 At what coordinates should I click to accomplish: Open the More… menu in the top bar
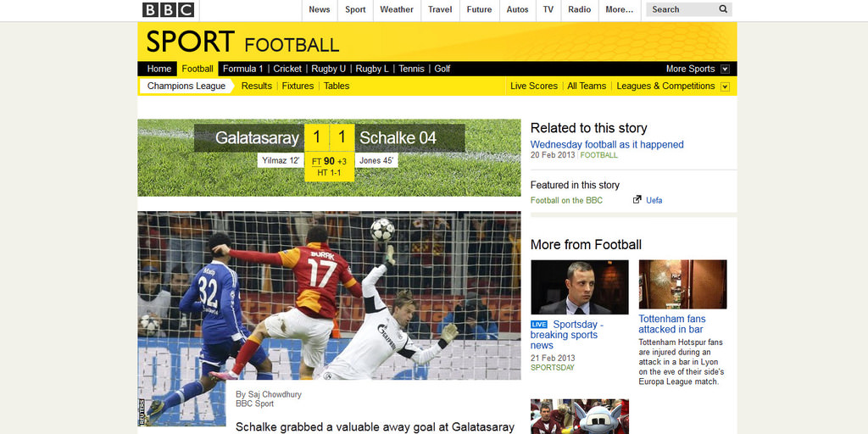coord(619,9)
